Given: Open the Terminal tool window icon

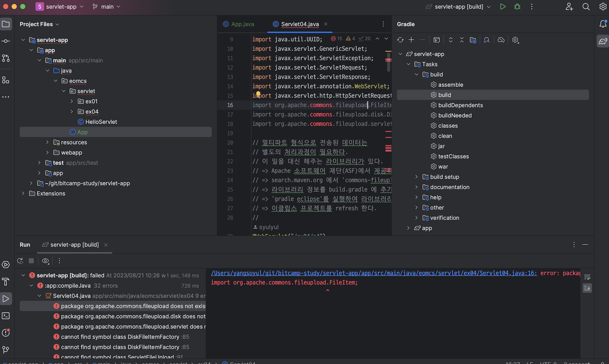Looking at the screenshot, I should (6, 316).
